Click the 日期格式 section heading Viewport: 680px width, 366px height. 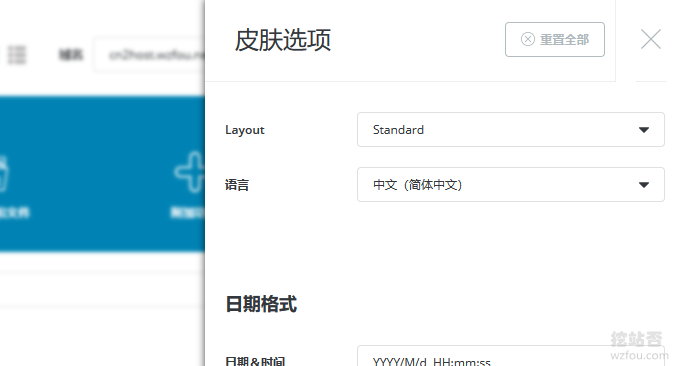click(x=261, y=304)
